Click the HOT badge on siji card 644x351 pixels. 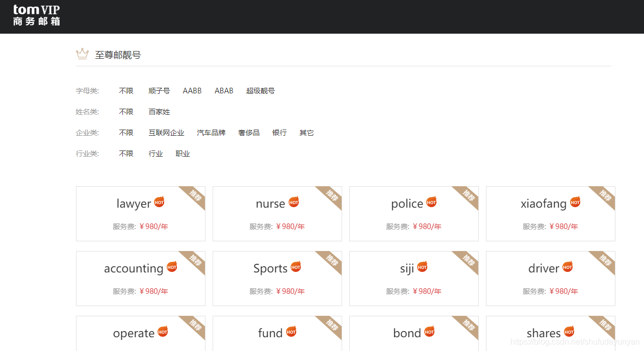pos(422,266)
